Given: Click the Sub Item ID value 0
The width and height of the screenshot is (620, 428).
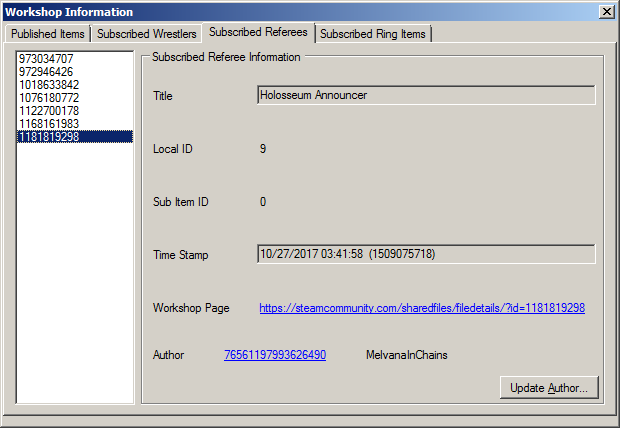Looking at the screenshot, I should tap(262, 202).
